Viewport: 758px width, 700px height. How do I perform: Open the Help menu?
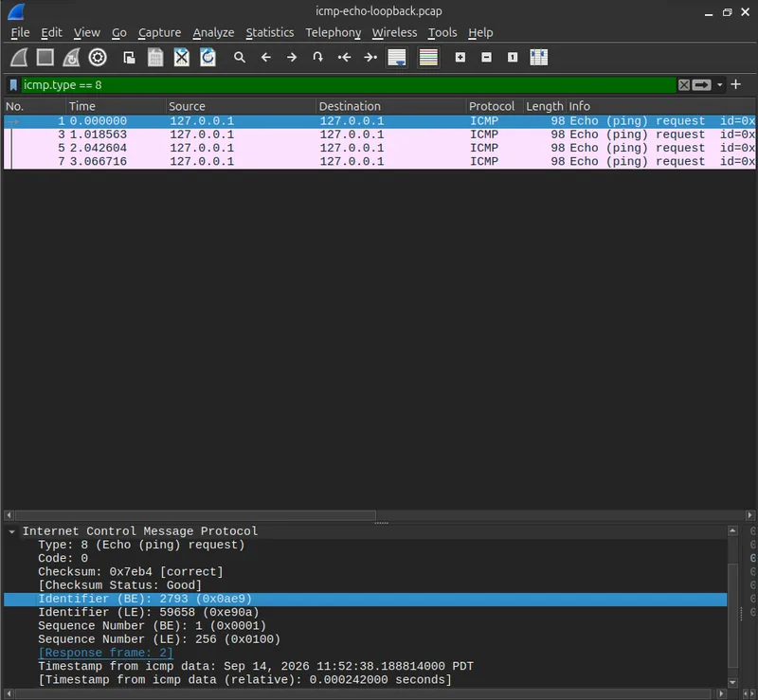pyautogui.click(x=480, y=32)
